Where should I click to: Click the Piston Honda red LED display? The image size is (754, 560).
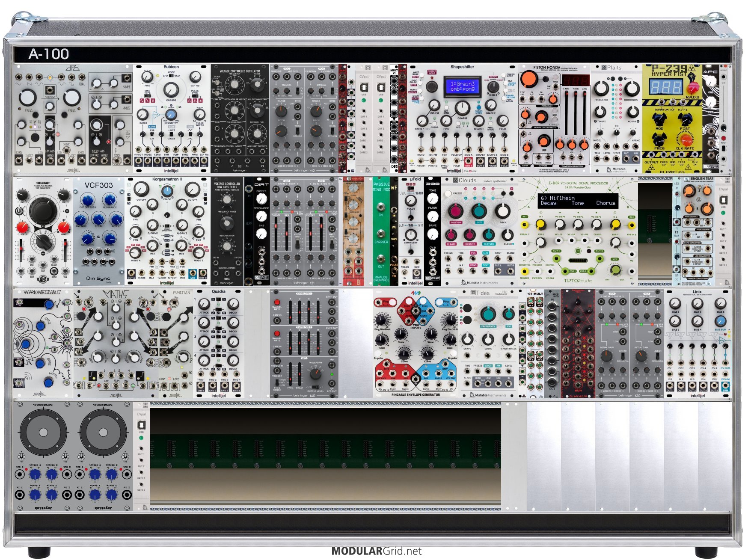(x=576, y=80)
